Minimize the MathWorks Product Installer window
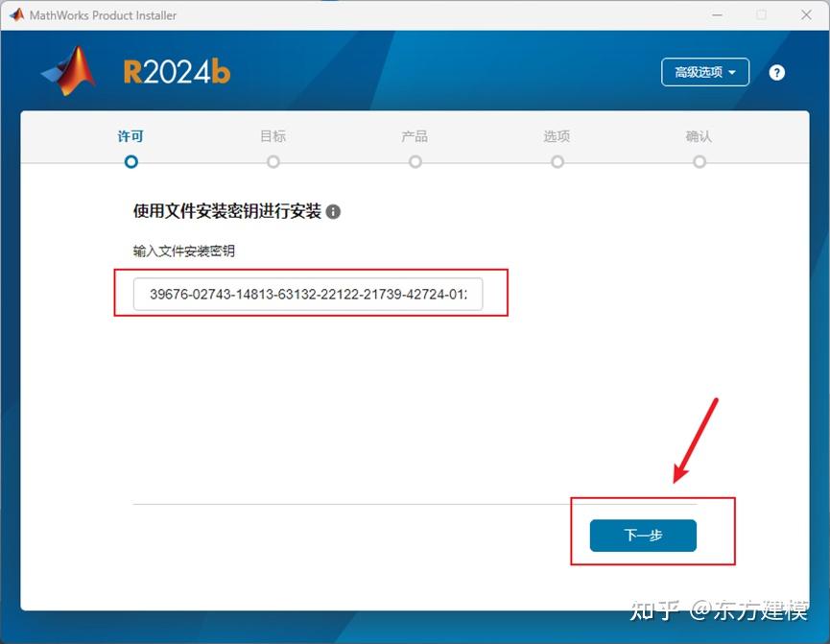The width and height of the screenshot is (830, 644). point(717,15)
